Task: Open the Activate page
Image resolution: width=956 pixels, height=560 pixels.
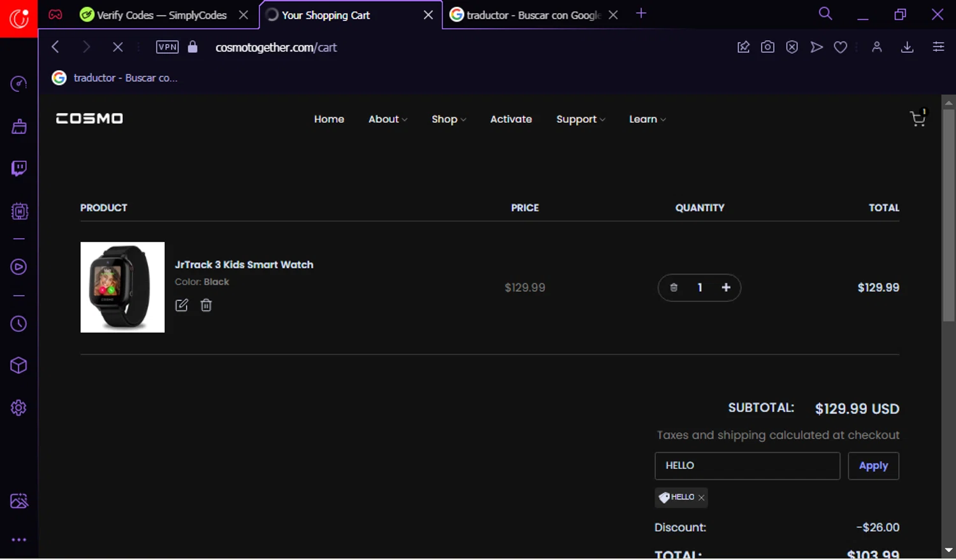Action: pos(511,119)
